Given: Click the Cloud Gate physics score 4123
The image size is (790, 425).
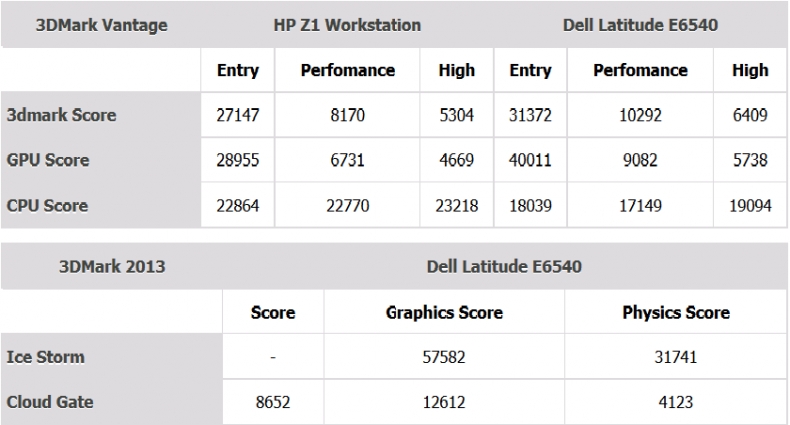Looking at the screenshot, I should pyautogui.click(x=676, y=400).
